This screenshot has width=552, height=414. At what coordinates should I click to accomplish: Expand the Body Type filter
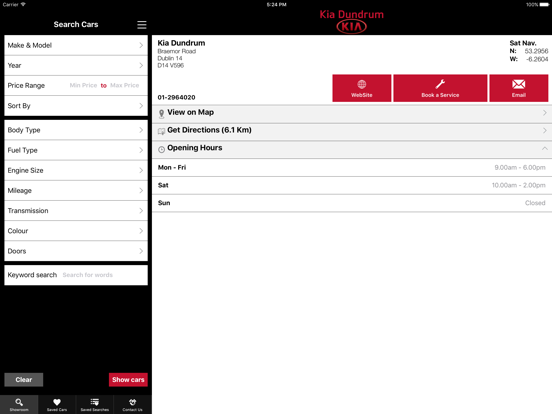pos(76,130)
